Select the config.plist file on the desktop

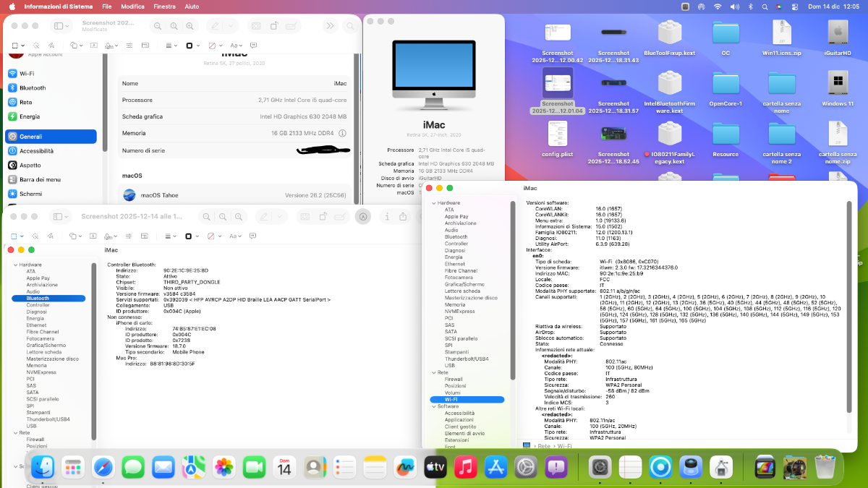557,137
